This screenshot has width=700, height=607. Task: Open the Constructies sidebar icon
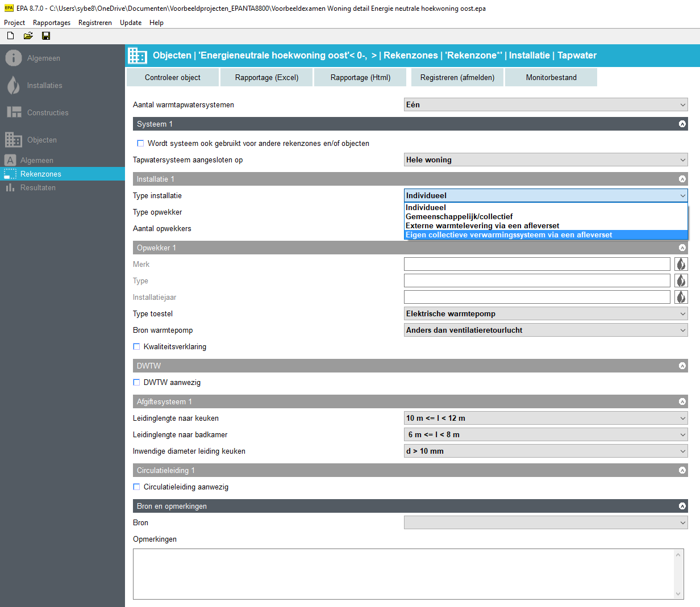coord(14,112)
